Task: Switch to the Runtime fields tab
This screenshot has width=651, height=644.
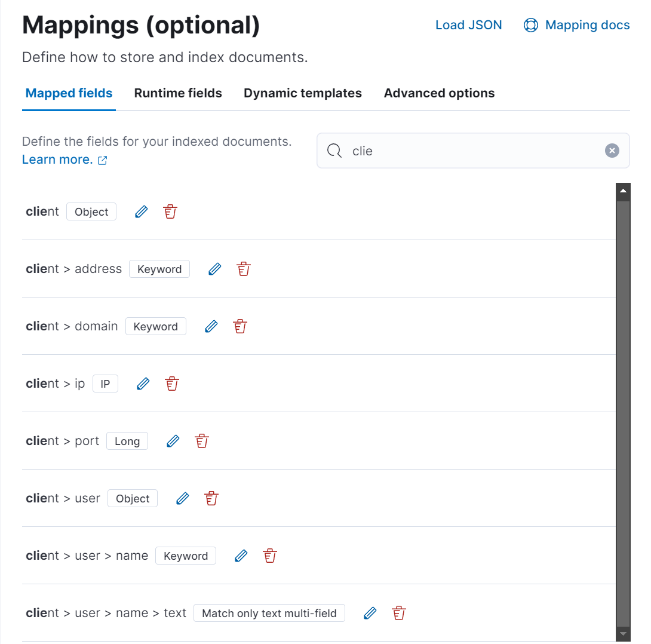Action: 178,93
